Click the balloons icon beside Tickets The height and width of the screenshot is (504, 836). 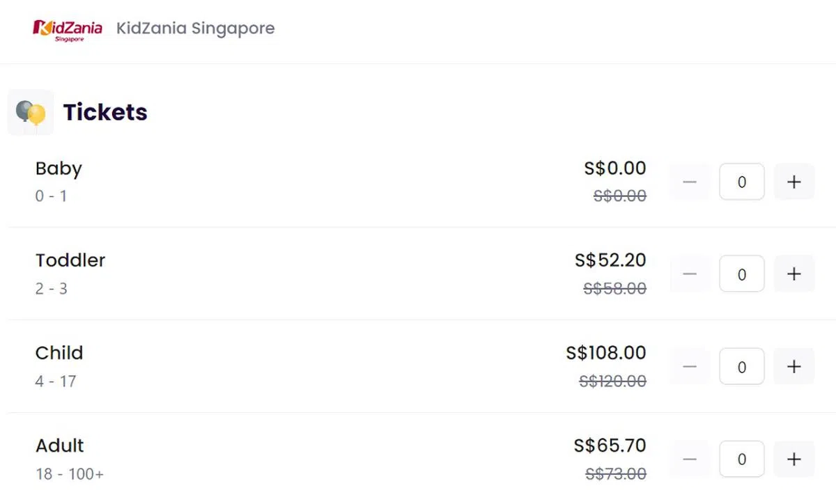31,112
